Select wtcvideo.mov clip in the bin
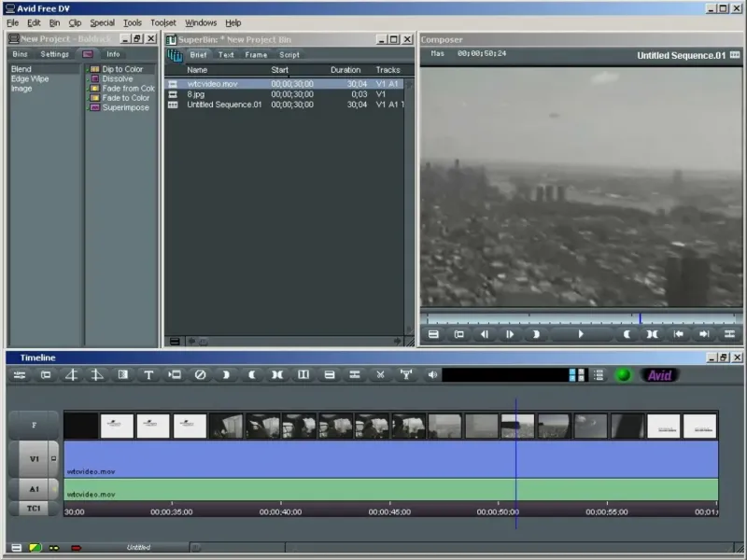This screenshot has height=560, width=747. 212,84
